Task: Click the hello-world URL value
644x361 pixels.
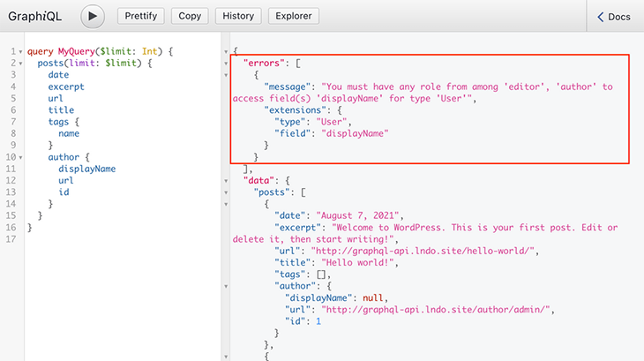Action: [423, 251]
